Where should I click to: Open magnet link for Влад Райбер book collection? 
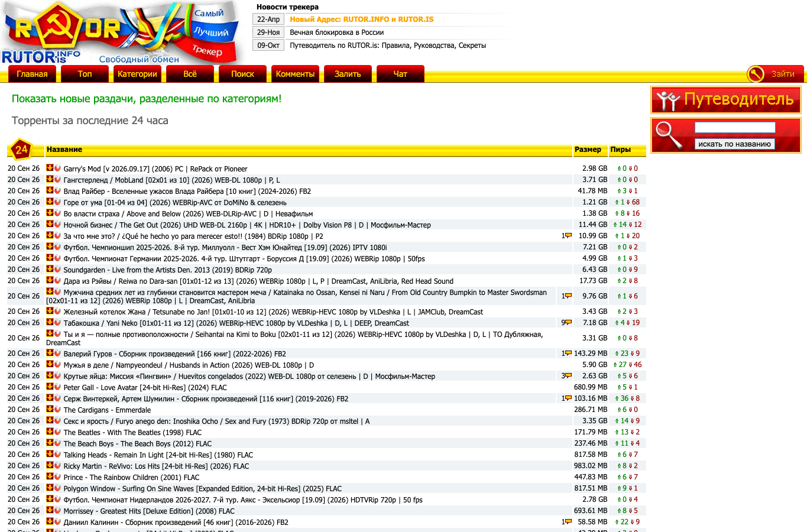coord(58,191)
